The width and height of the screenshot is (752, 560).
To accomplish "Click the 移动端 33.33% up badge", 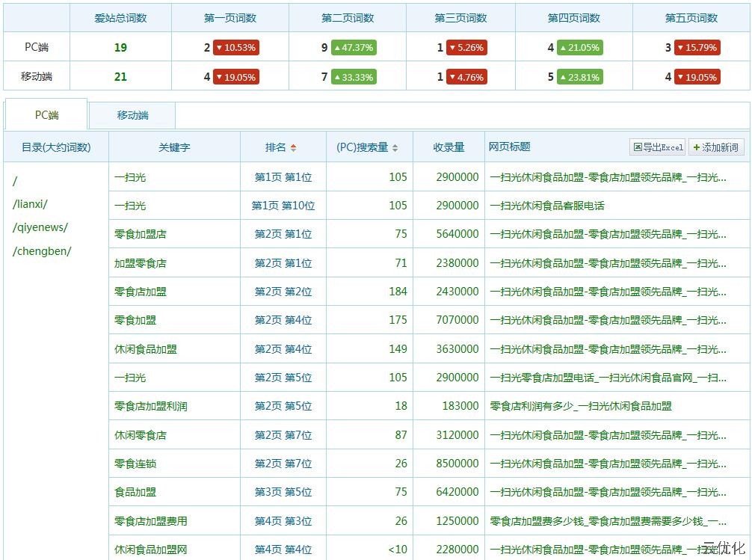I will pyautogui.click(x=354, y=77).
